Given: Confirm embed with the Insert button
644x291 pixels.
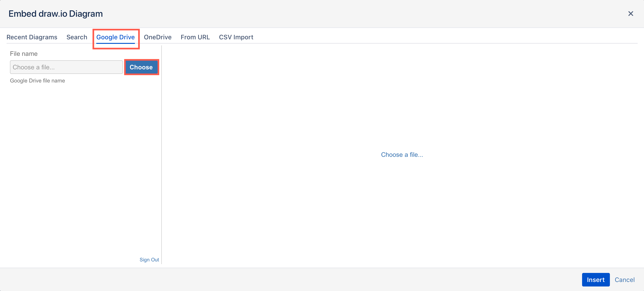Looking at the screenshot, I should tap(596, 279).
